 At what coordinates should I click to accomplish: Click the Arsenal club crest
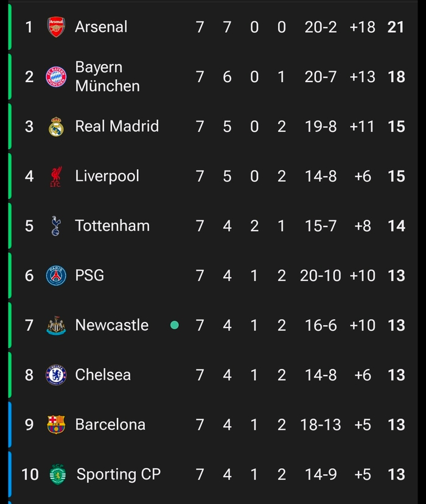click(x=56, y=27)
